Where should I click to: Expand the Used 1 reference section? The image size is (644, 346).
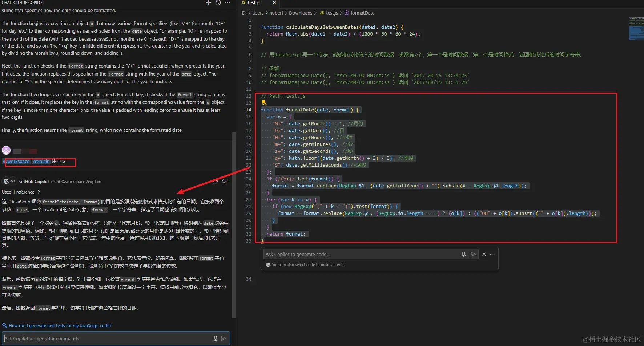click(21, 192)
